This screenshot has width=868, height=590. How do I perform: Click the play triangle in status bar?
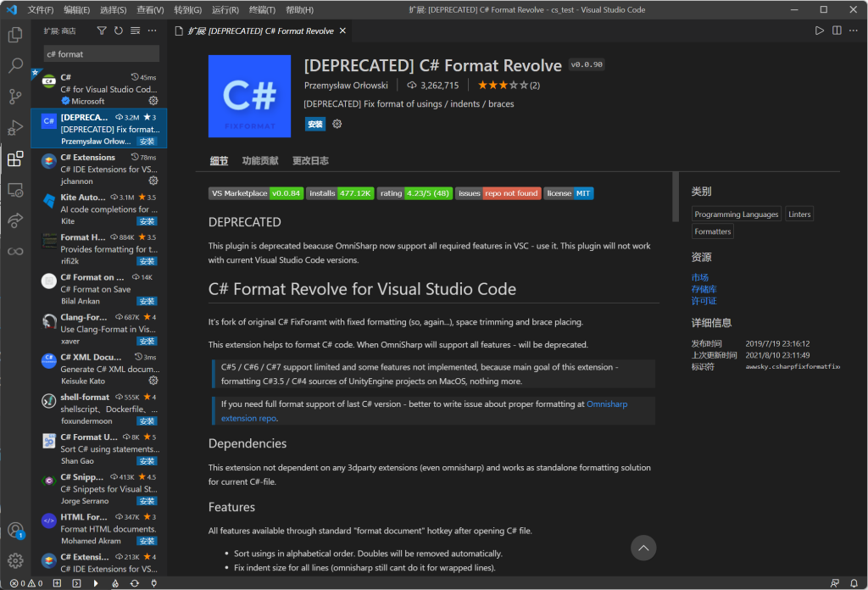[x=96, y=583]
